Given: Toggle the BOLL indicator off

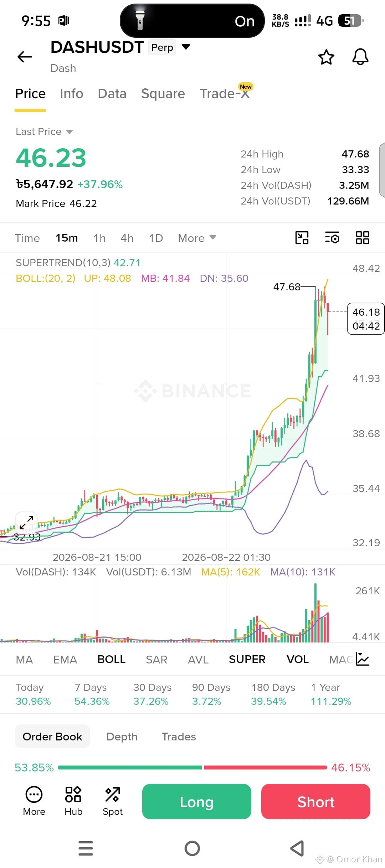Looking at the screenshot, I should pyautogui.click(x=112, y=660).
